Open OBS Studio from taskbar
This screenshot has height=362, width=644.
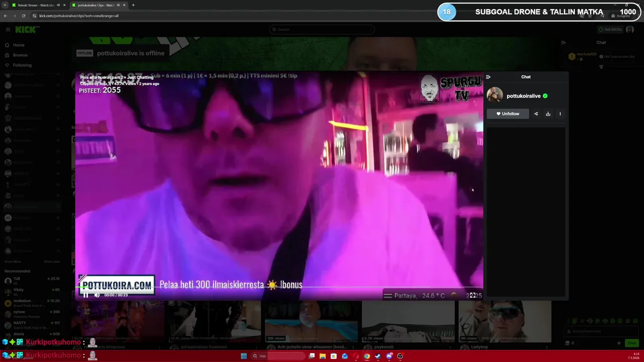pos(400,356)
